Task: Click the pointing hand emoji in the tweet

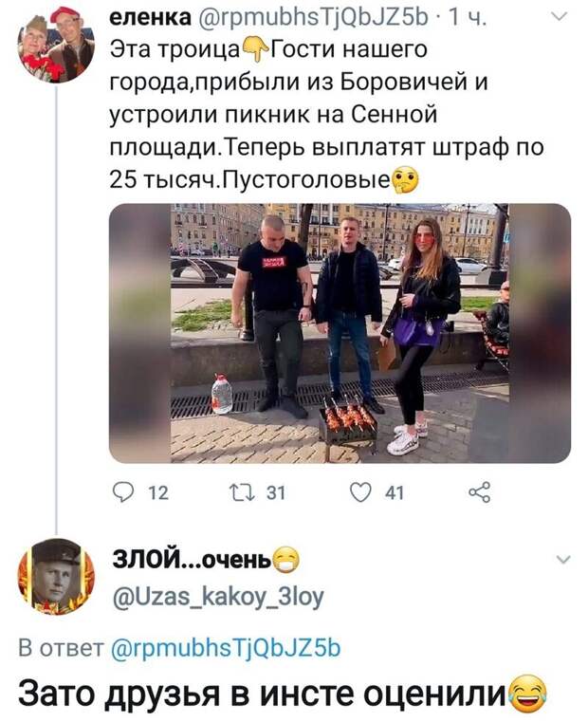Action: [255, 49]
